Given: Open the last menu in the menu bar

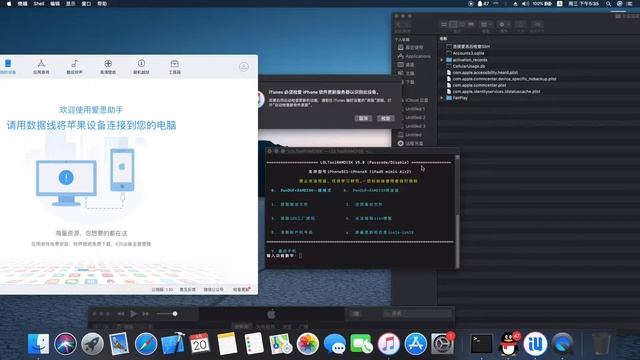Looking at the screenshot, I should [102, 4].
